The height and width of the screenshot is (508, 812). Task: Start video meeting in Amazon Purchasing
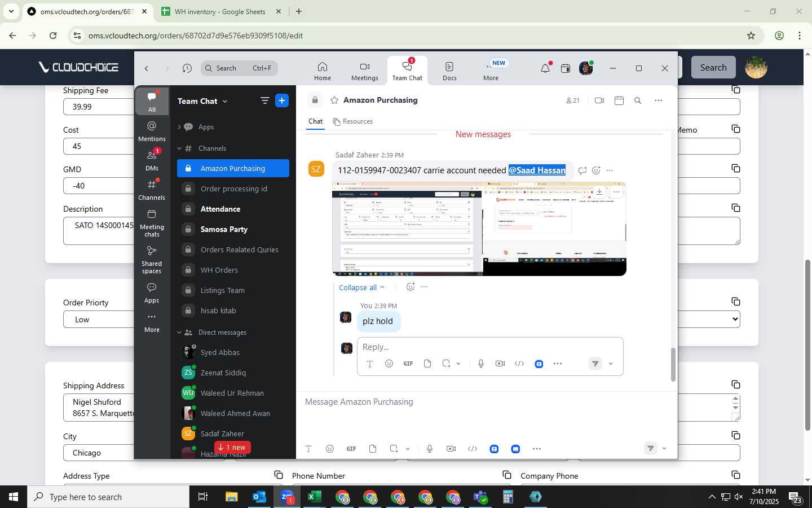(x=599, y=100)
